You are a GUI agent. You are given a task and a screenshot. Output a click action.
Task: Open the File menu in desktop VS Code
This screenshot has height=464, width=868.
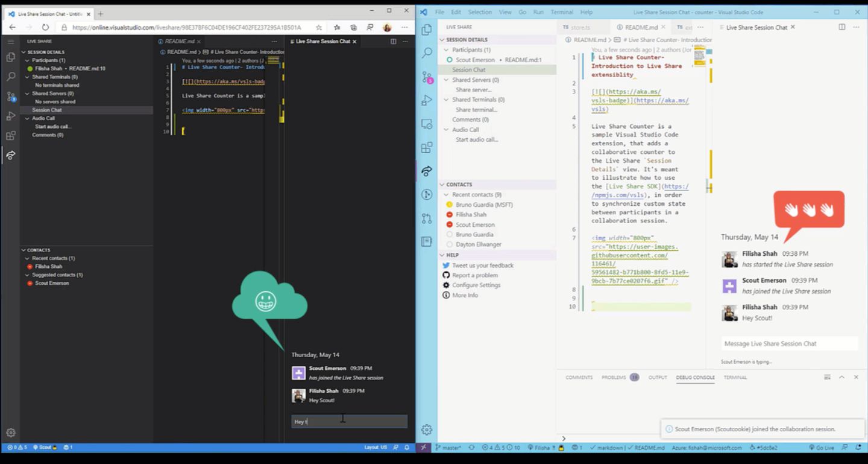(439, 12)
